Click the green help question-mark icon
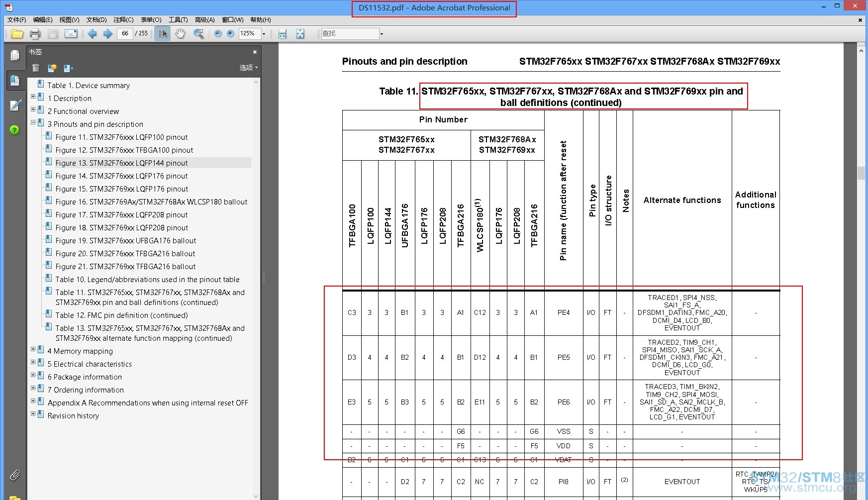Image resolution: width=868 pixels, height=500 pixels. coord(14,130)
